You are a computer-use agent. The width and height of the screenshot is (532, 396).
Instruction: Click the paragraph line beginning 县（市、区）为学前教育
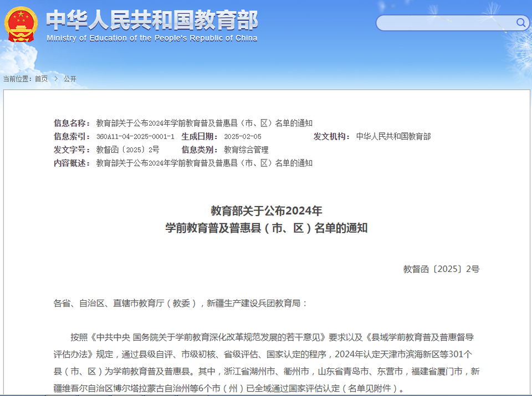tap(267, 371)
